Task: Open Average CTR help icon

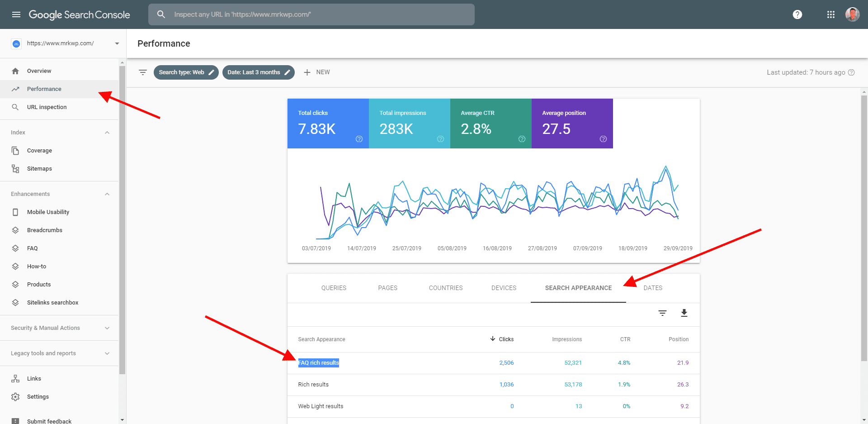Action: [x=522, y=139]
